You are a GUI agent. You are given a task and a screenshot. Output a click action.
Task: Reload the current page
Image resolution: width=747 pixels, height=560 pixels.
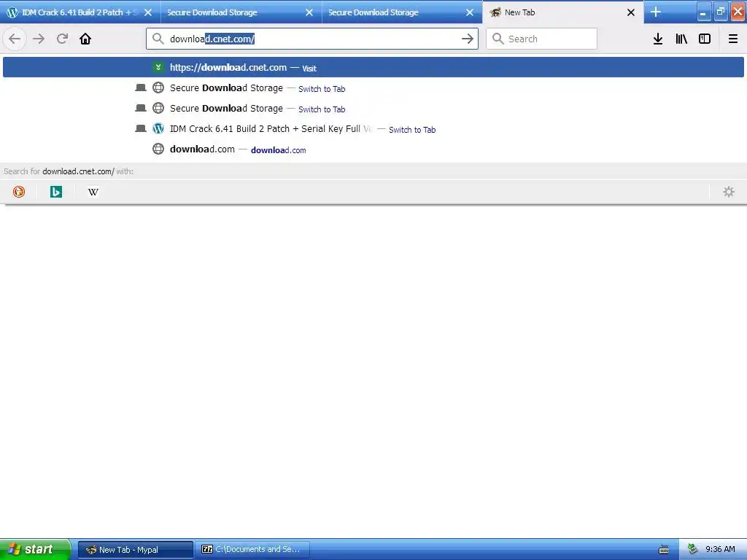[62, 39]
